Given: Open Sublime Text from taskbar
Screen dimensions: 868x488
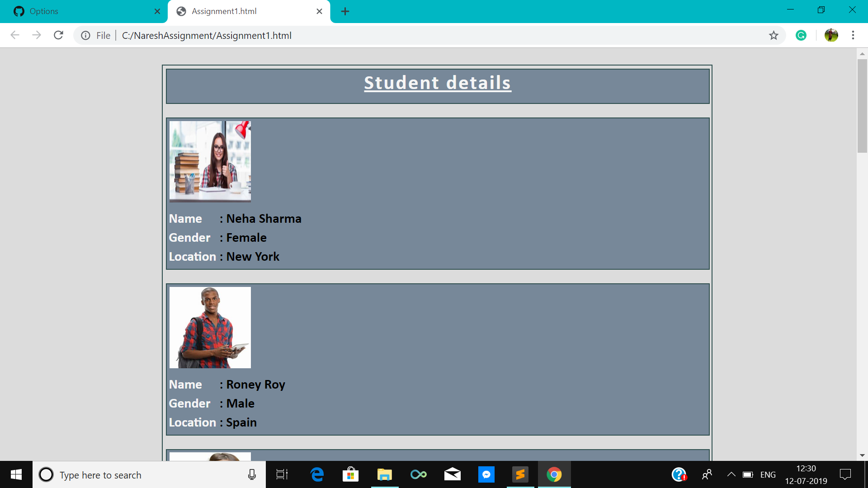Looking at the screenshot, I should [520, 474].
